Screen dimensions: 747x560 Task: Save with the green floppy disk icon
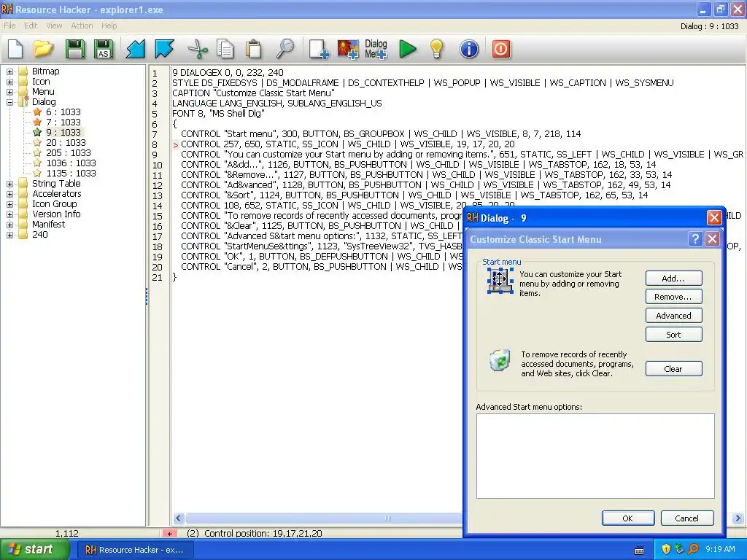click(x=75, y=49)
